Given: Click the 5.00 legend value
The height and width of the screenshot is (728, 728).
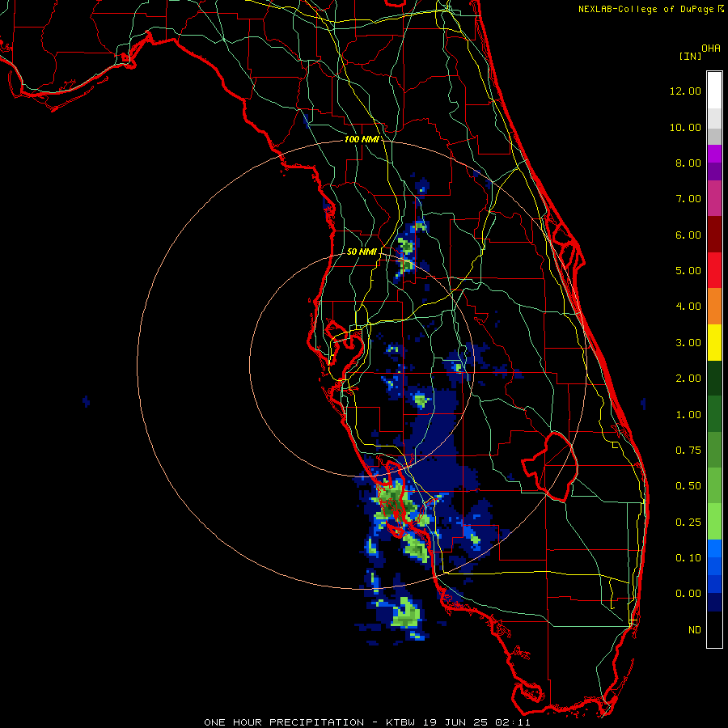Looking at the screenshot, I should tap(688, 271).
